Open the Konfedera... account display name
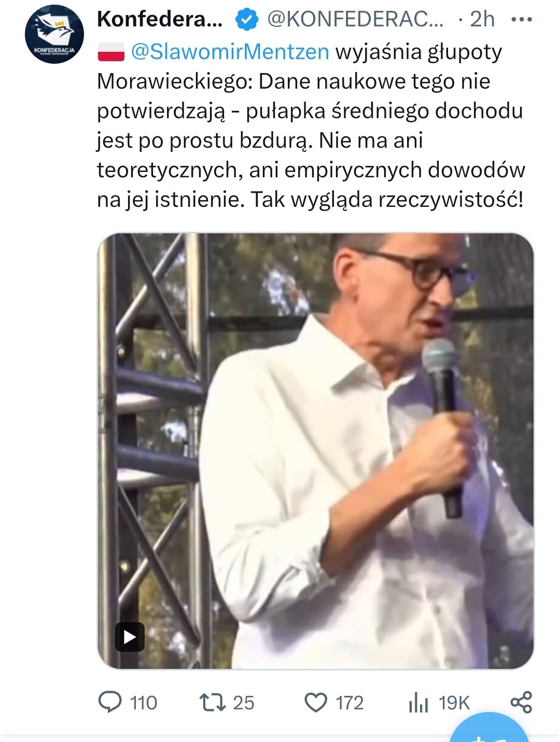560x742 pixels. (160, 20)
